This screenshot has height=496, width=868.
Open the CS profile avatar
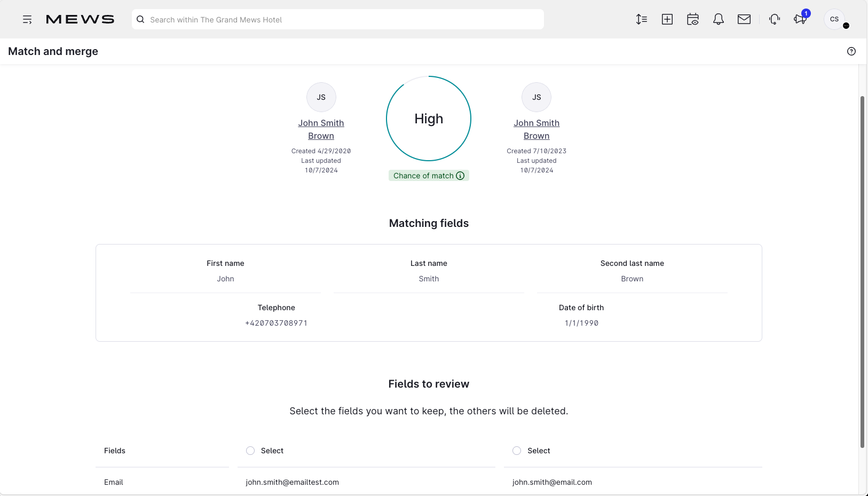pyautogui.click(x=834, y=19)
